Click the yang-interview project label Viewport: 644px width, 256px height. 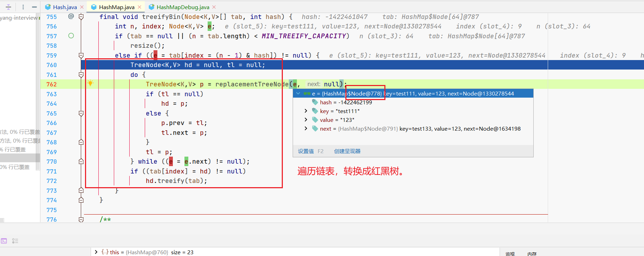coord(19,18)
